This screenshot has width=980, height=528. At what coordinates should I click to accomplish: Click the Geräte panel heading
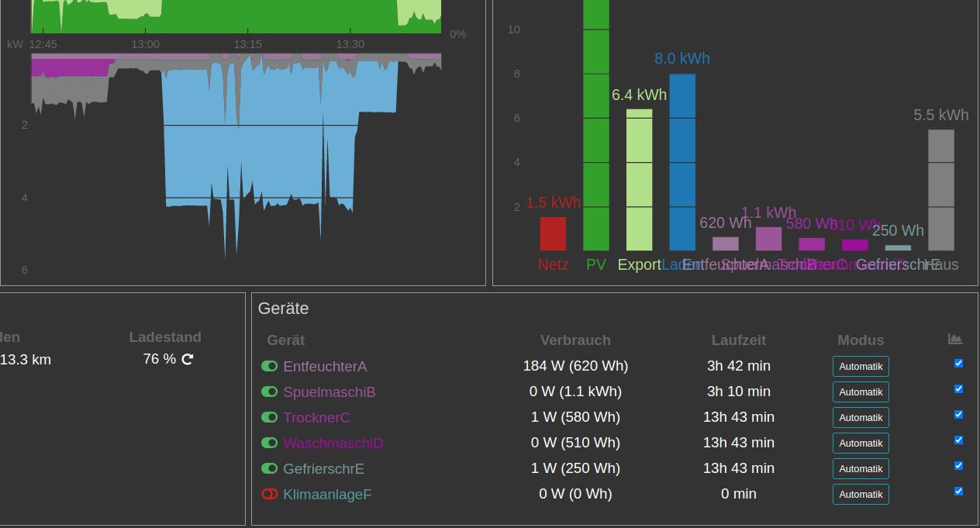click(283, 309)
